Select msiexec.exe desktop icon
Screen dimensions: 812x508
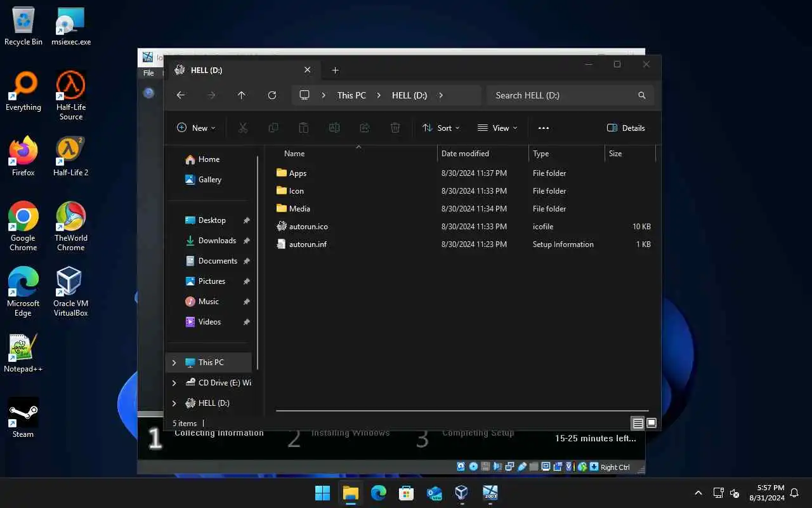point(71,27)
